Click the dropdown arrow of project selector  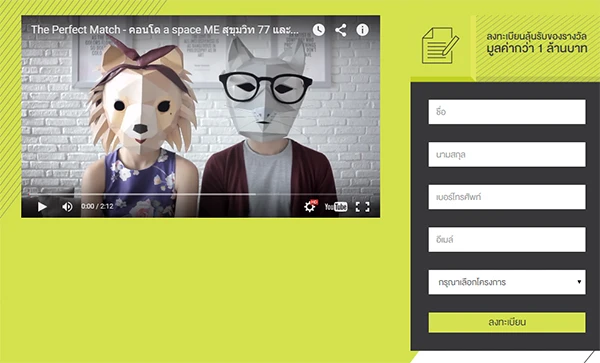click(x=579, y=282)
